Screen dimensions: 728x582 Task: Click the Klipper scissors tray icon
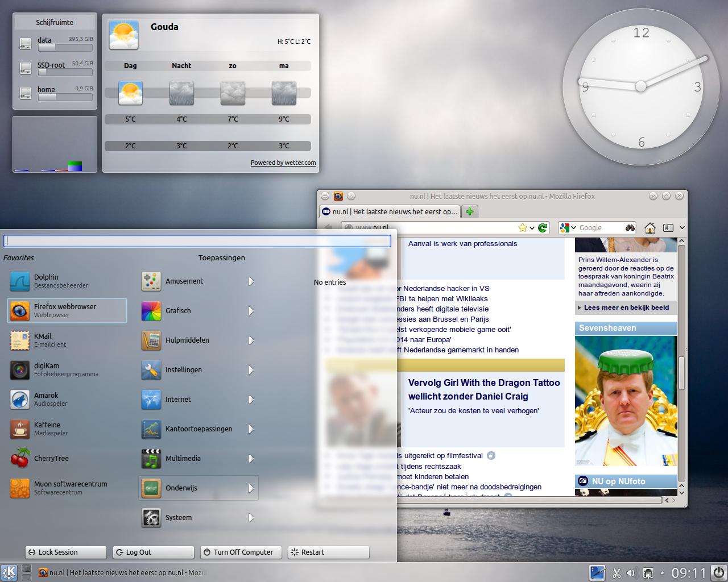(x=617, y=573)
